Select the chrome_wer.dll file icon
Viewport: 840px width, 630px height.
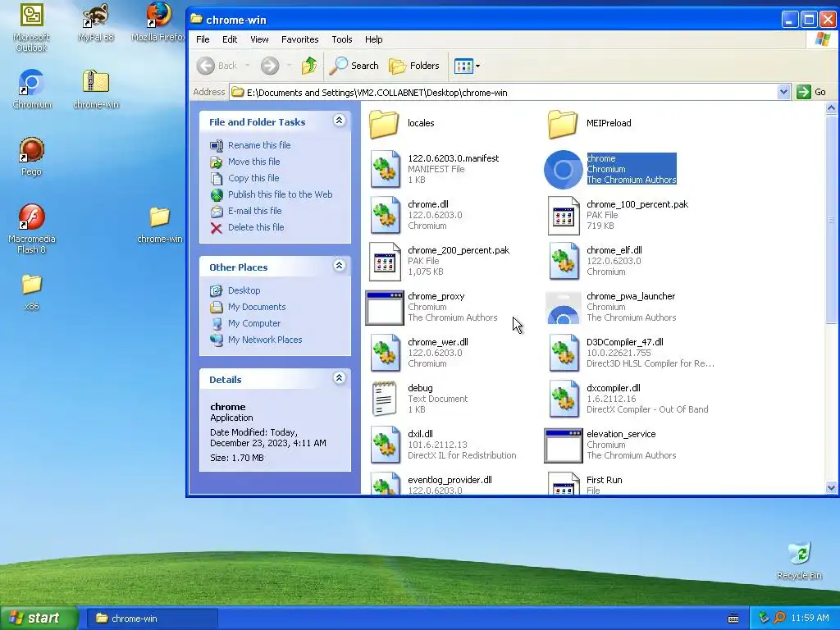pyautogui.click(x=385, y=354)
